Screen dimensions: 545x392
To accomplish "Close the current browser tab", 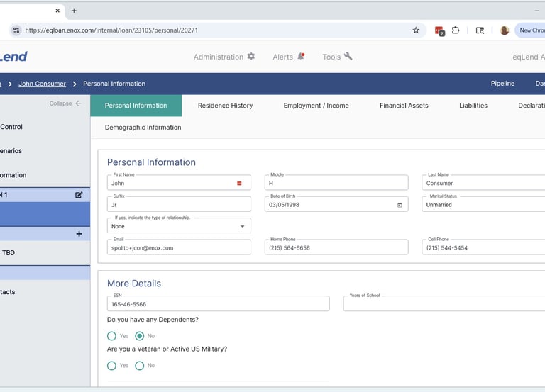I will (57, 11).
